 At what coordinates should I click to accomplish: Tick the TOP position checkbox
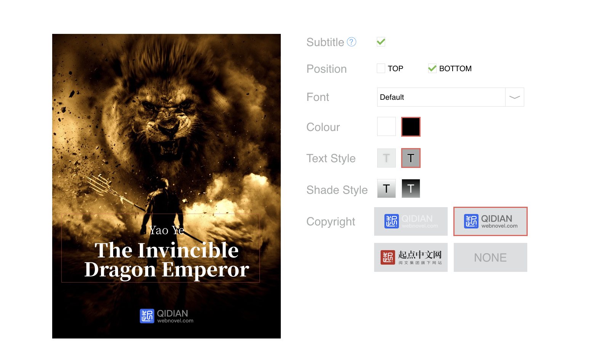381,69
